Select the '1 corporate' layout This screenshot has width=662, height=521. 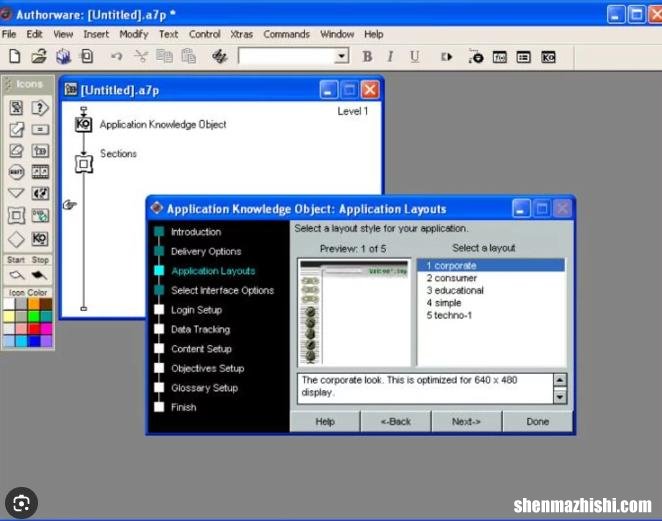(x=491, y=266)
